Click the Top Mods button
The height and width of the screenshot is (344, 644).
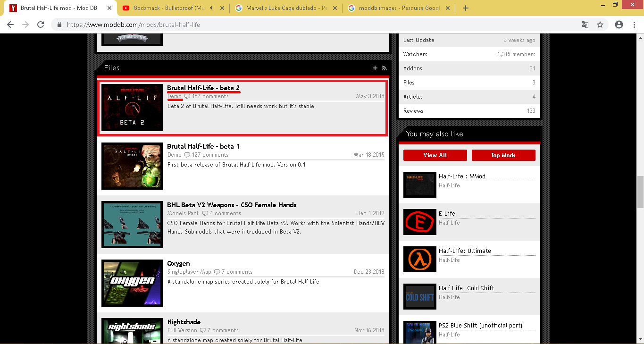coord(503,155)
